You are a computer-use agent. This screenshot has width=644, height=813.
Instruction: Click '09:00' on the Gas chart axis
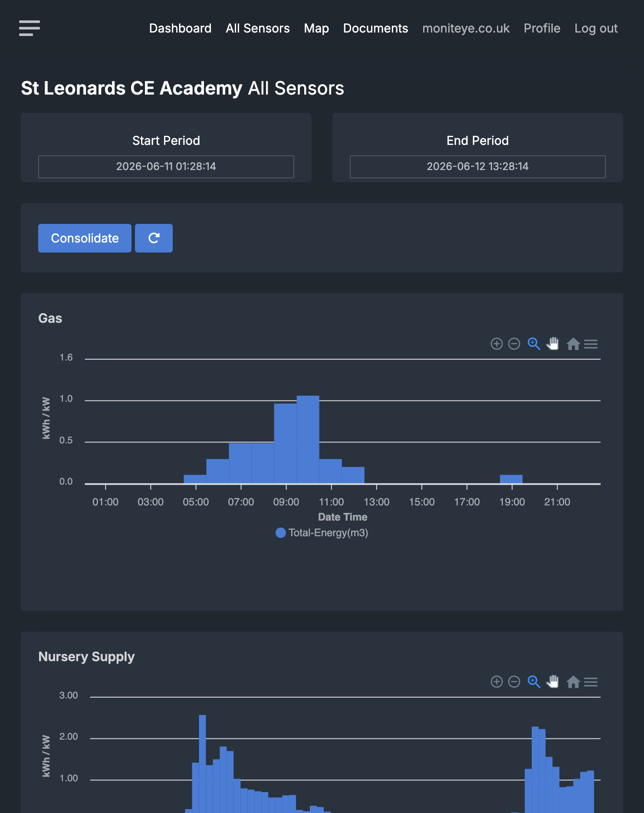coord(286,502)
